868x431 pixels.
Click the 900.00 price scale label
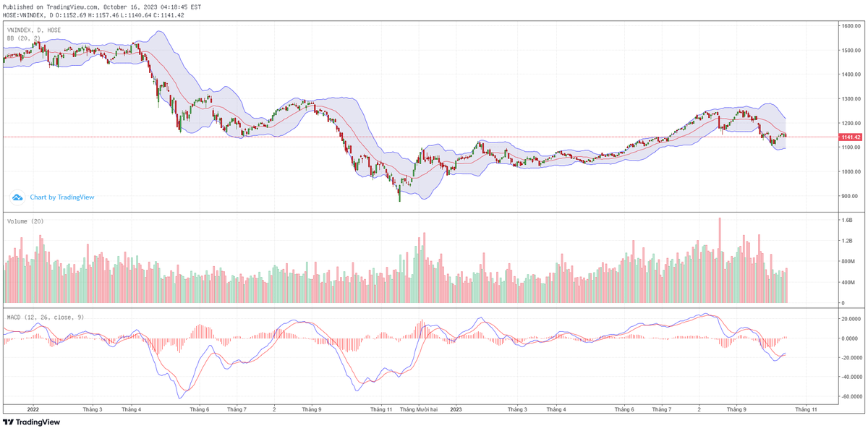click(850, 196)
